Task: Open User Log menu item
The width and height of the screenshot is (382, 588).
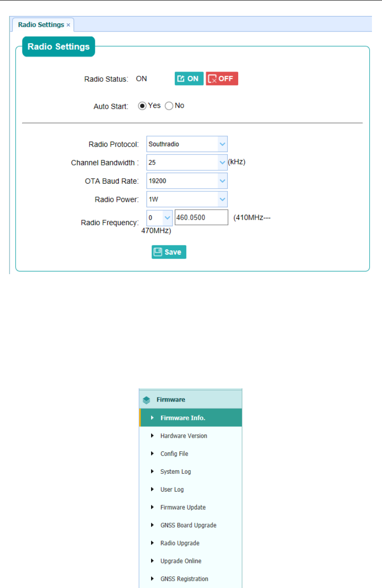Action: click(190, 489)
